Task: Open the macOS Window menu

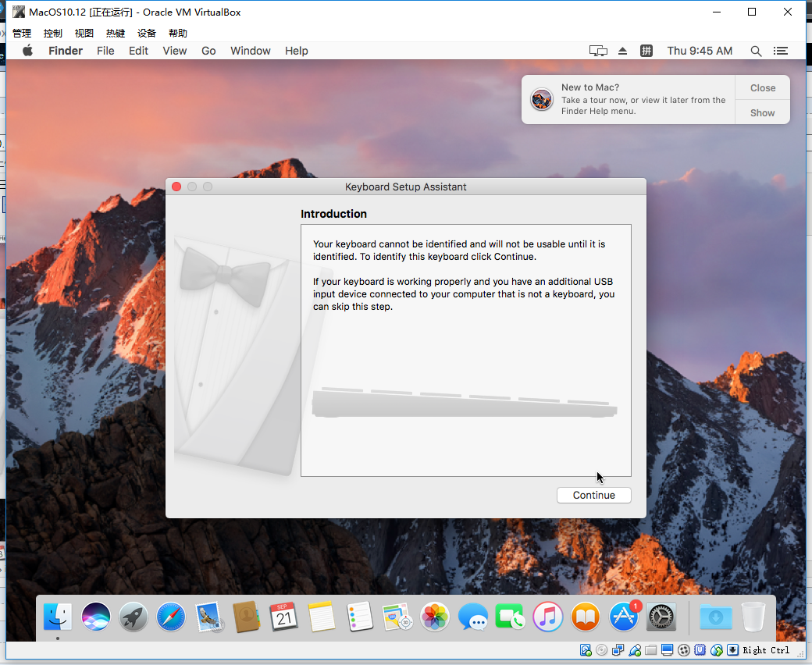Action: click(x=250, y=51)
